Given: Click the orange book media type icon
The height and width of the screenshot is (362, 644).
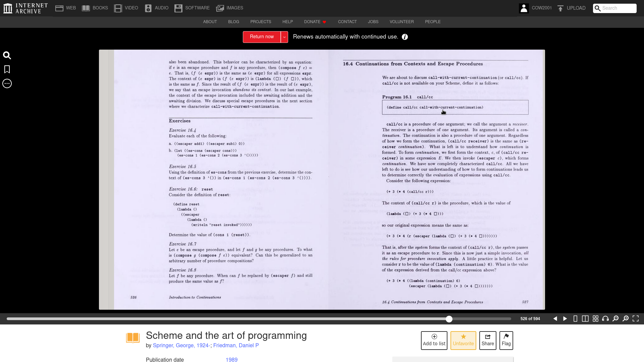Looking at the screenshot, I should [133, 338].
